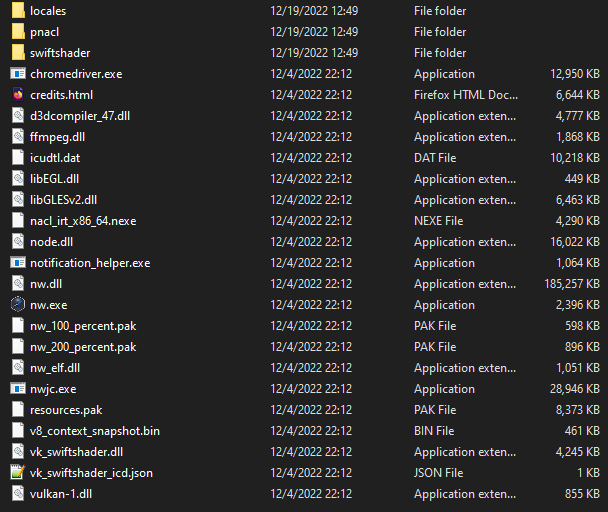Click the vulkan-1.dll file name

click(61, 494)
